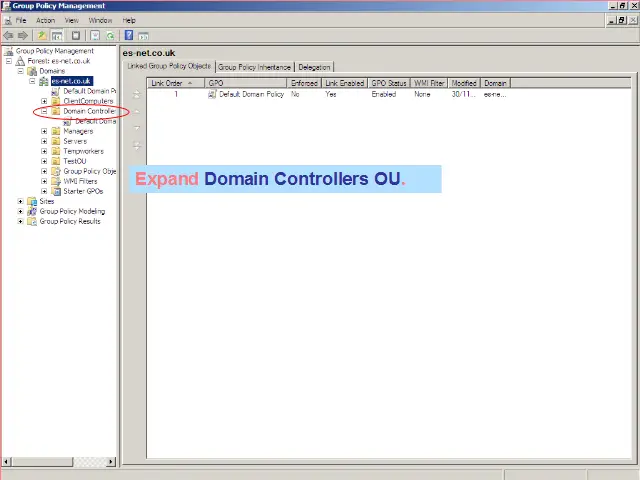Click the tree pane horizontal scrollbar left arrow
This screenshot has width=640, height=480.
tap(6, 462)
